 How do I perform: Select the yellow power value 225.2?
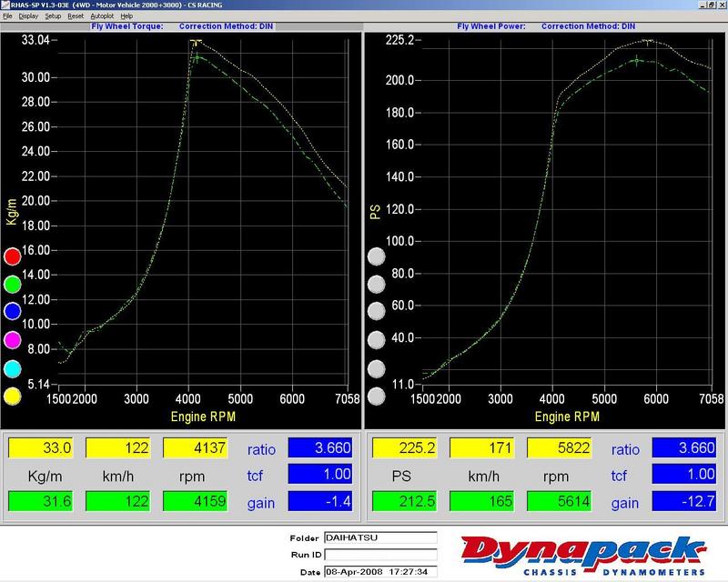click(405, 448)
